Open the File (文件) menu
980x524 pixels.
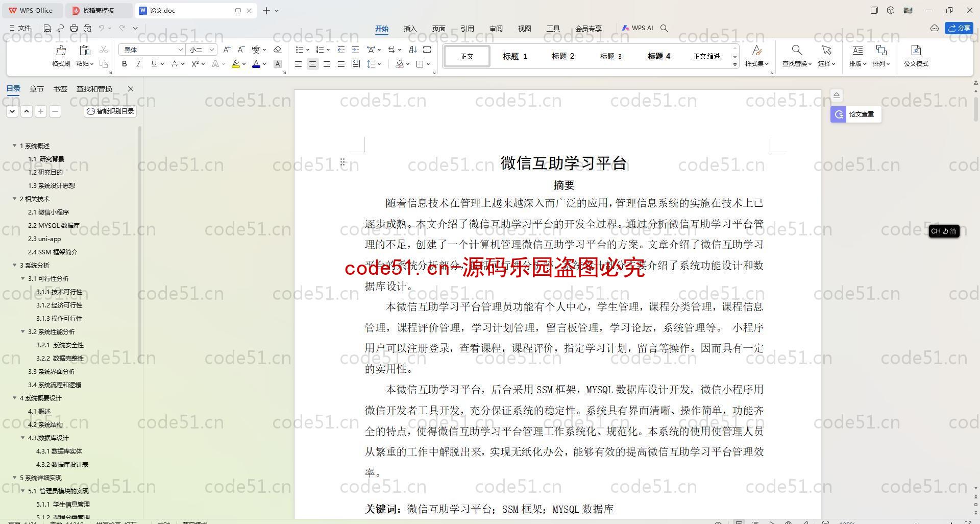(20, 28)
